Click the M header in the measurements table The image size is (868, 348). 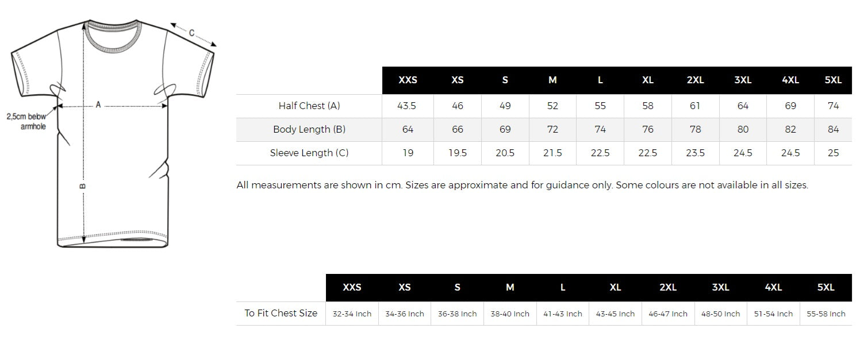click(x=552, y=80)
